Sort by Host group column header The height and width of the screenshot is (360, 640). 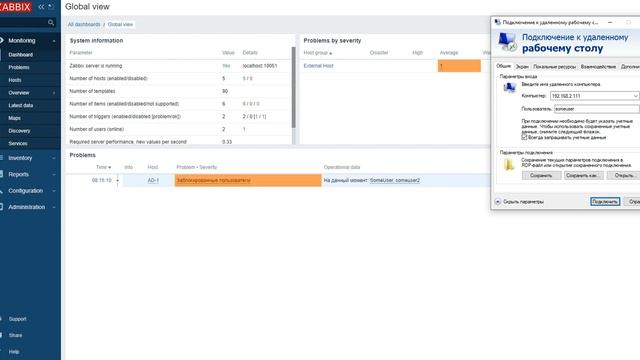[x=318, y=53]
